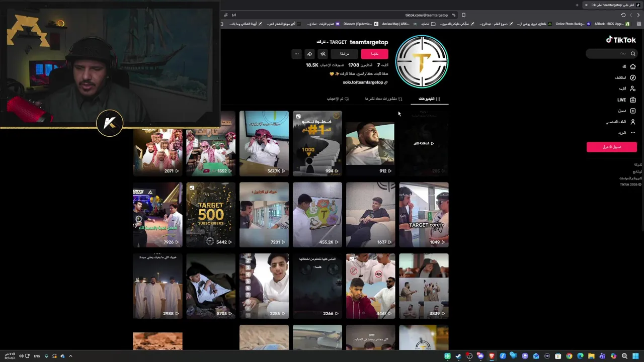Click the taskbar search magnifier icon
Image resolution: width=644 pixels, height=362 pixels.
624,356
